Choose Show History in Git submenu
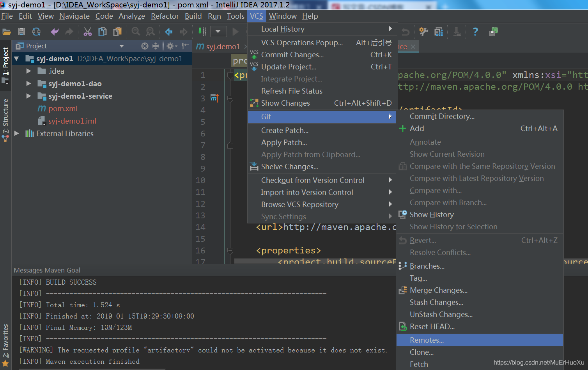588x370 pixels. [x=480, y=214]
